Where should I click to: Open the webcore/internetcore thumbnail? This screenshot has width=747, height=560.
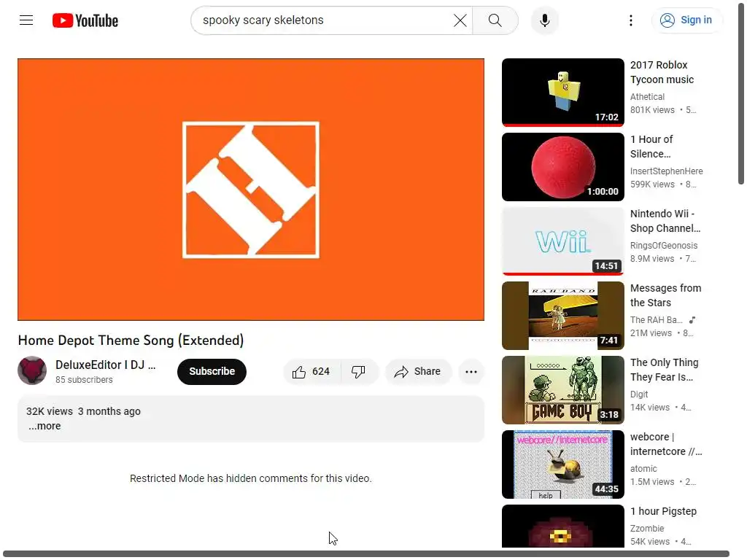coord(562,464)
